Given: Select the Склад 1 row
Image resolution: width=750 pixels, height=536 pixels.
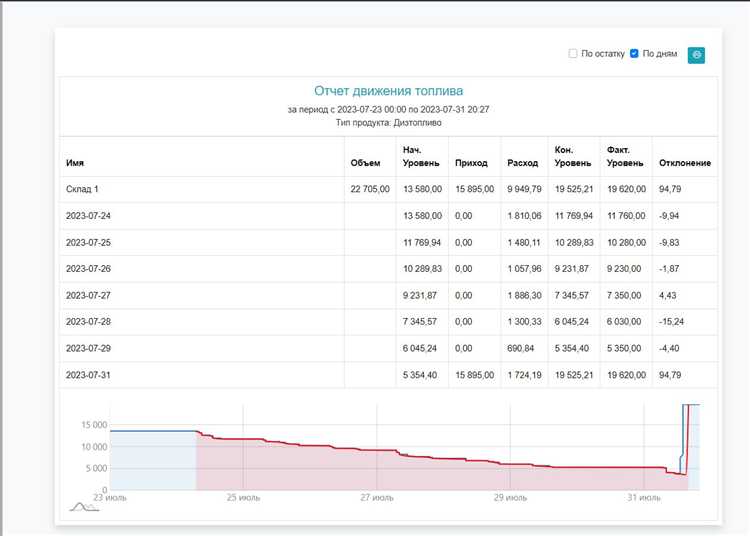Looking at the screenshot, I should [83, 189].
